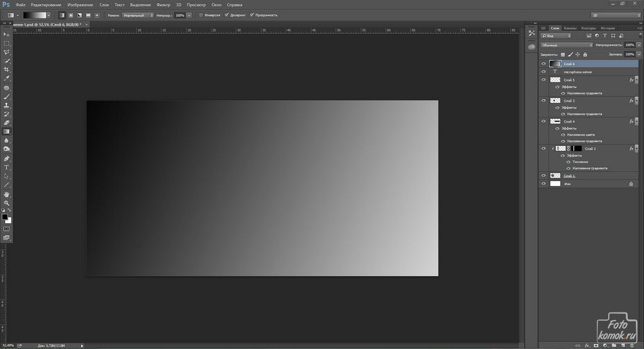
Task: Filter layers by type (T) icon
Action: (604, 36)
